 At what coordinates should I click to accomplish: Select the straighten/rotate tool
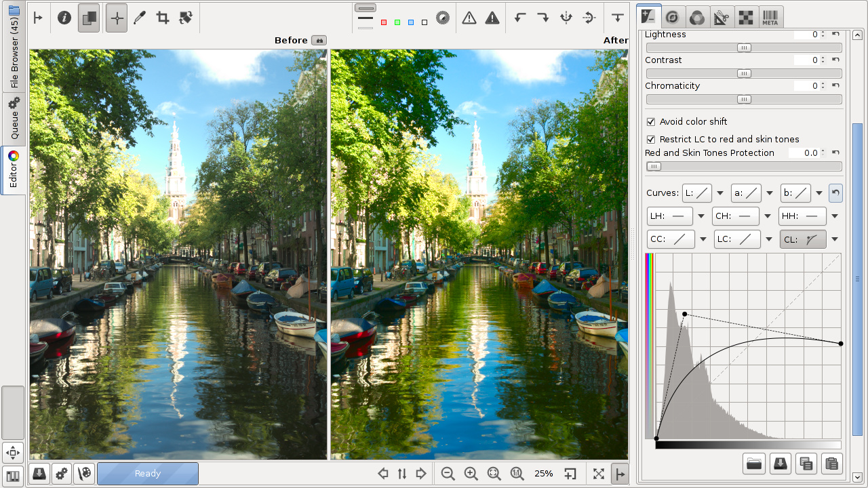pos(186,18)
